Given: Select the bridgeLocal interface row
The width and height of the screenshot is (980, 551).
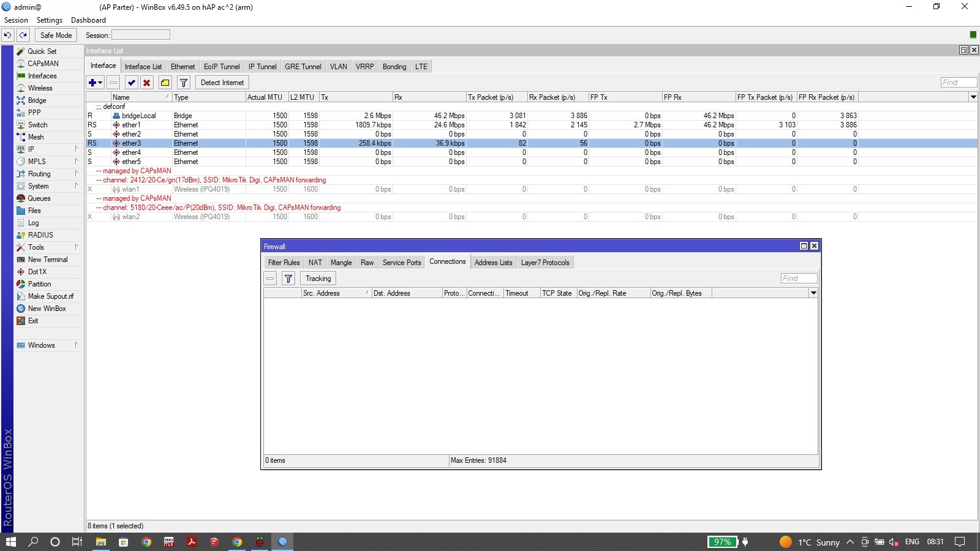Looking at the screenshot, I should [x=531, y=116].
